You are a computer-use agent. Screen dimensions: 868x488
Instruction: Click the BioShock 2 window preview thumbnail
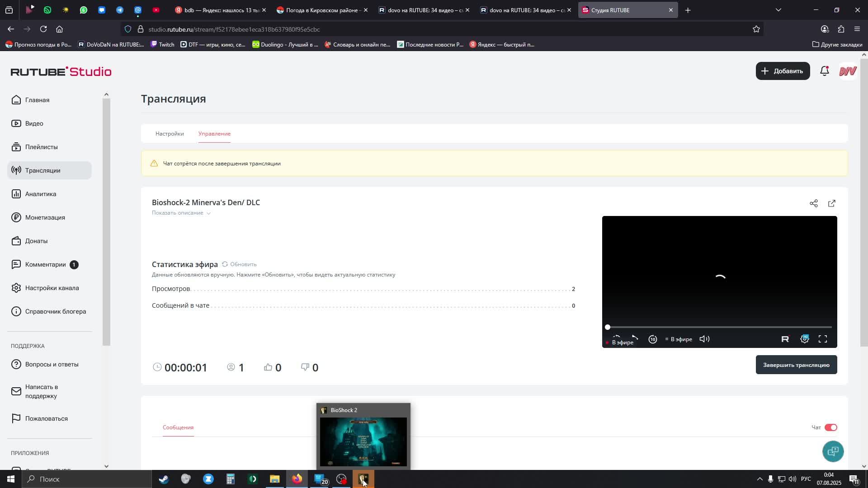coord(363,441)
